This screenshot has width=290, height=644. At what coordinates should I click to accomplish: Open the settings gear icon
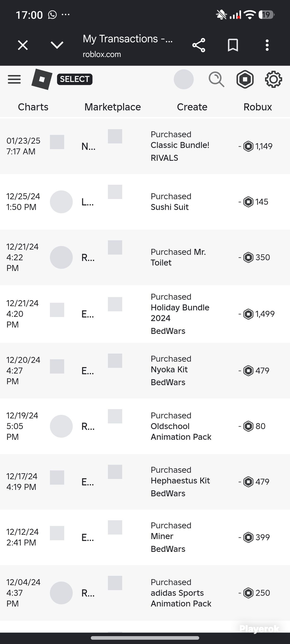(x=273, y=79)
